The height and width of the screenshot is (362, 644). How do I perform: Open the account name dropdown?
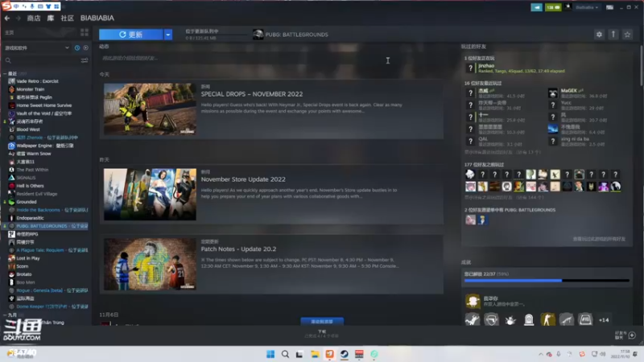587,7
